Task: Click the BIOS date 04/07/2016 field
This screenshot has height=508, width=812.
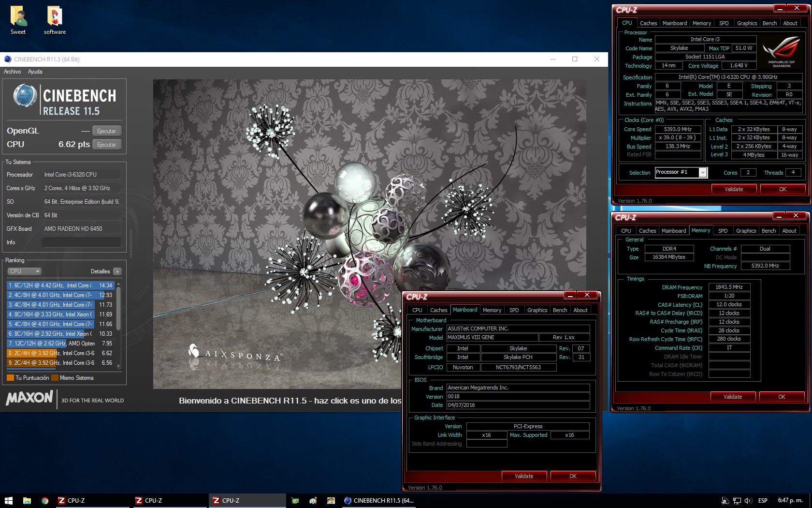Action: pos(518,405)
